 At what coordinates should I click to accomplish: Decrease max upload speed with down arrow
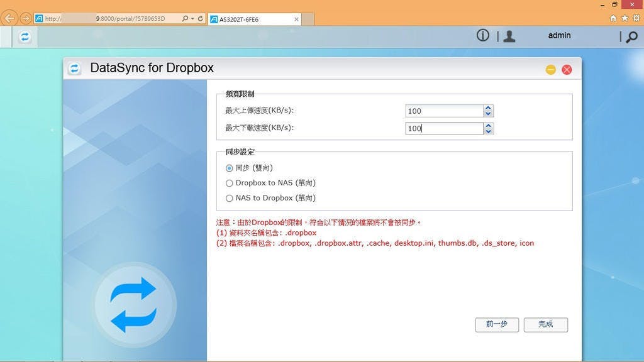point(489,114)
